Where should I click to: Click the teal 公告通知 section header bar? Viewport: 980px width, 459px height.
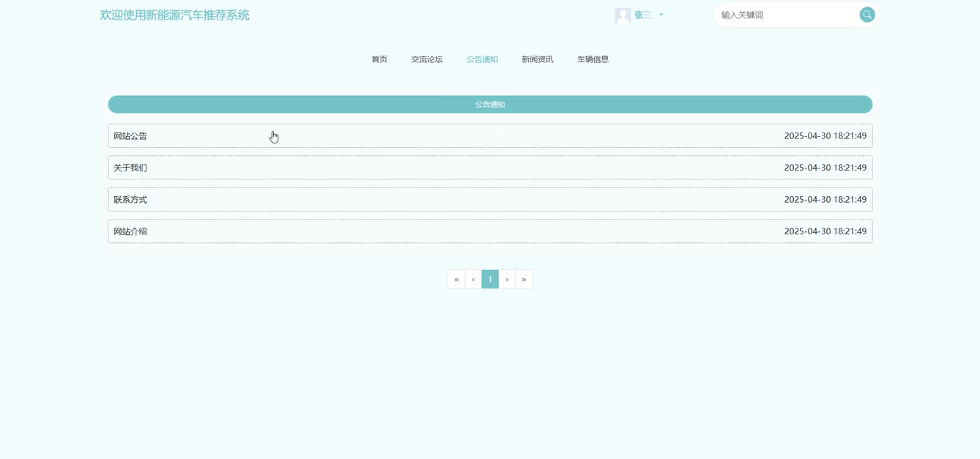(490, 104)
